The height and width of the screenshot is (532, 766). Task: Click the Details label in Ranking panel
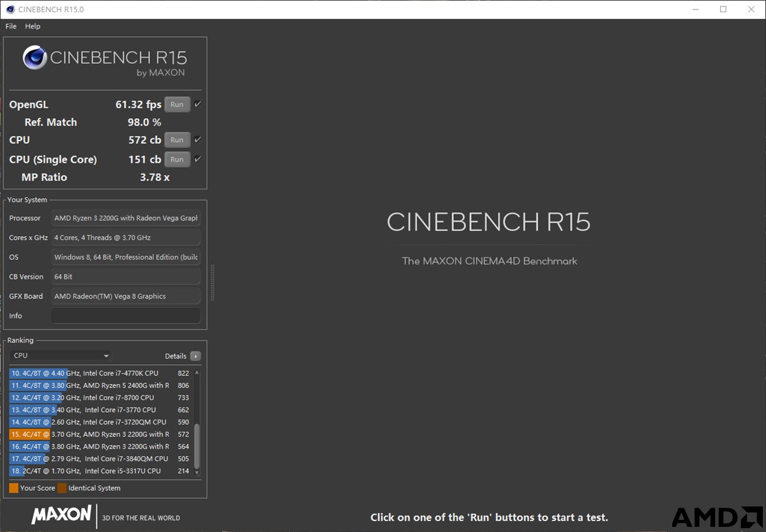(176, 356)
